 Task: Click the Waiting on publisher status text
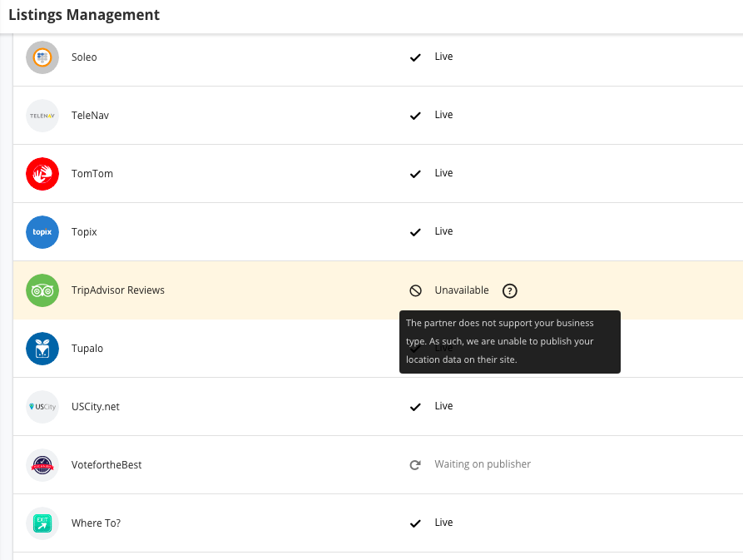click(x=483, y=464)
